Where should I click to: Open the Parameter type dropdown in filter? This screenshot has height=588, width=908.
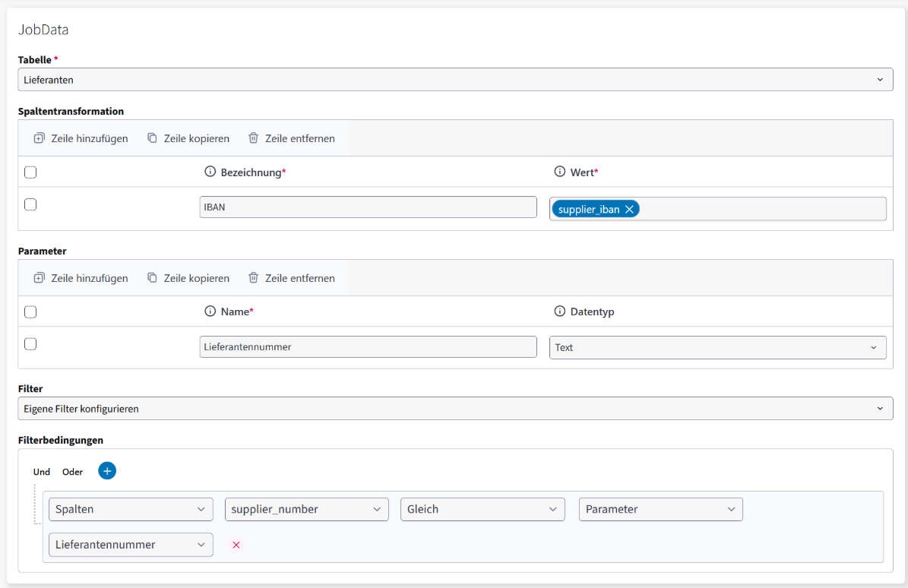(661, 509)
